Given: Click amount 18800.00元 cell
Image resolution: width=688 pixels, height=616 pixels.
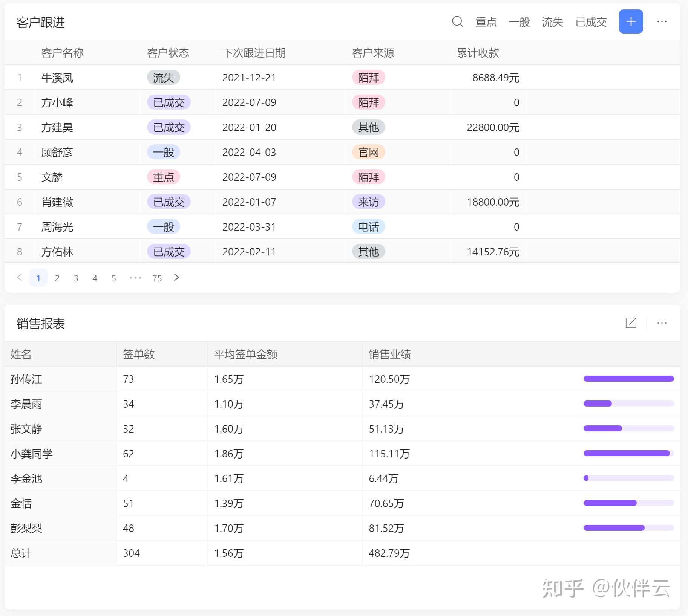Looking at the screenshot, I should (493, 202).
